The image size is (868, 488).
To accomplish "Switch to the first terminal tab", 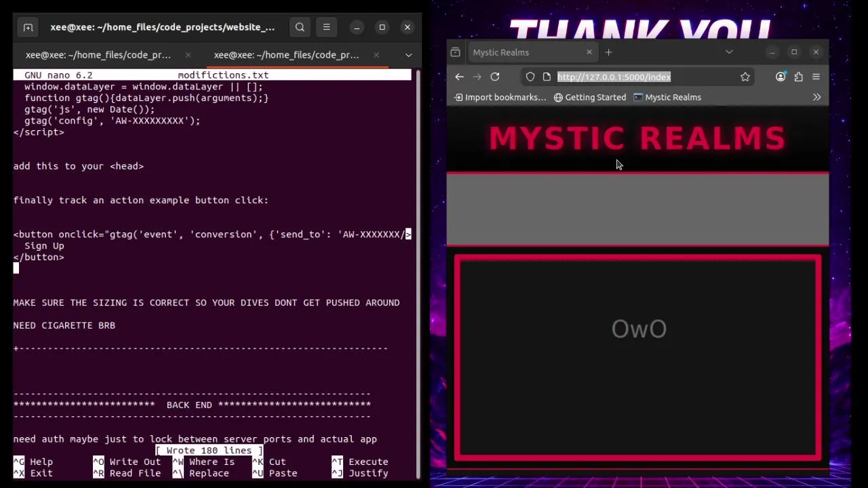I will [98, 55].
